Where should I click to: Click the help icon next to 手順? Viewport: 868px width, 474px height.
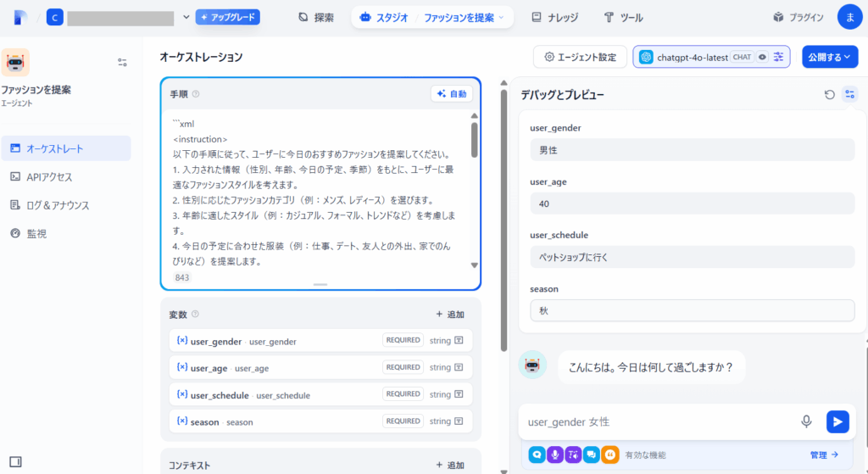coord(196,94)
